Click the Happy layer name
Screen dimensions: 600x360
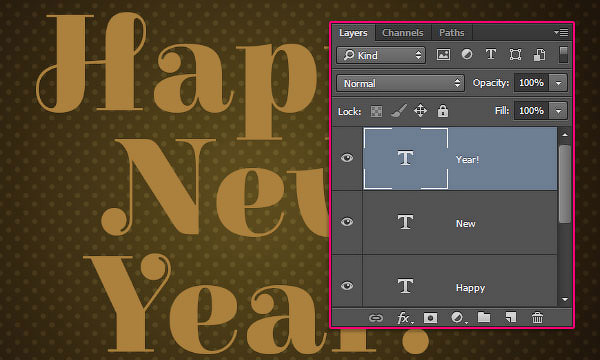[x=470, y=288]
